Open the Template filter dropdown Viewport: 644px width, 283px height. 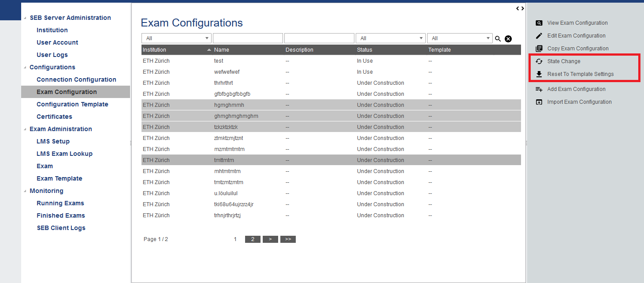(x=460, y=38)
